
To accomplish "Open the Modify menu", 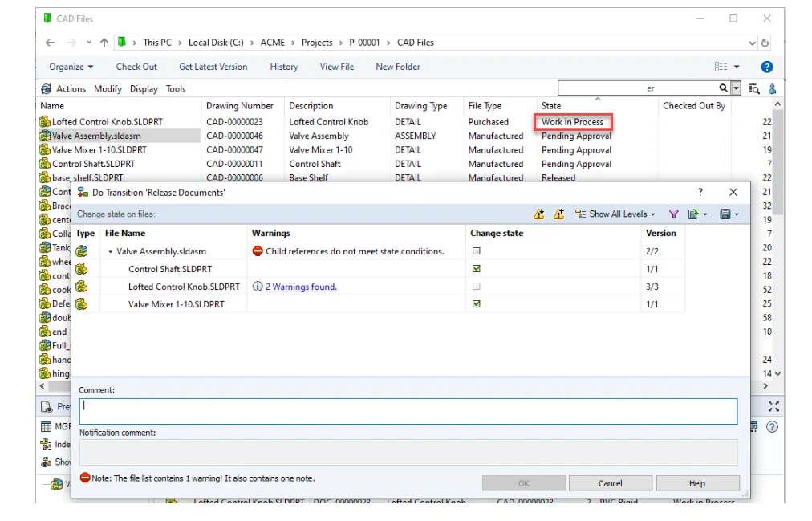I will (x=108, y=89).
